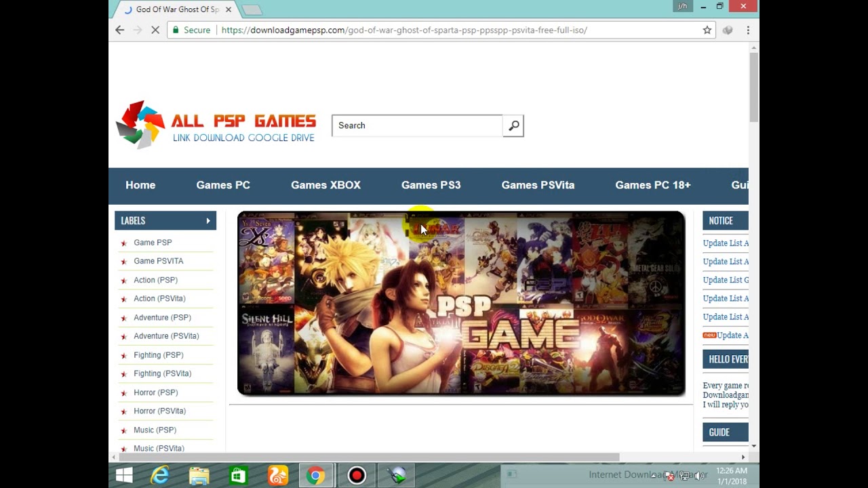868x488 pixels.
Task: Open the Games PSVita menu
Action: pos(538,185)
